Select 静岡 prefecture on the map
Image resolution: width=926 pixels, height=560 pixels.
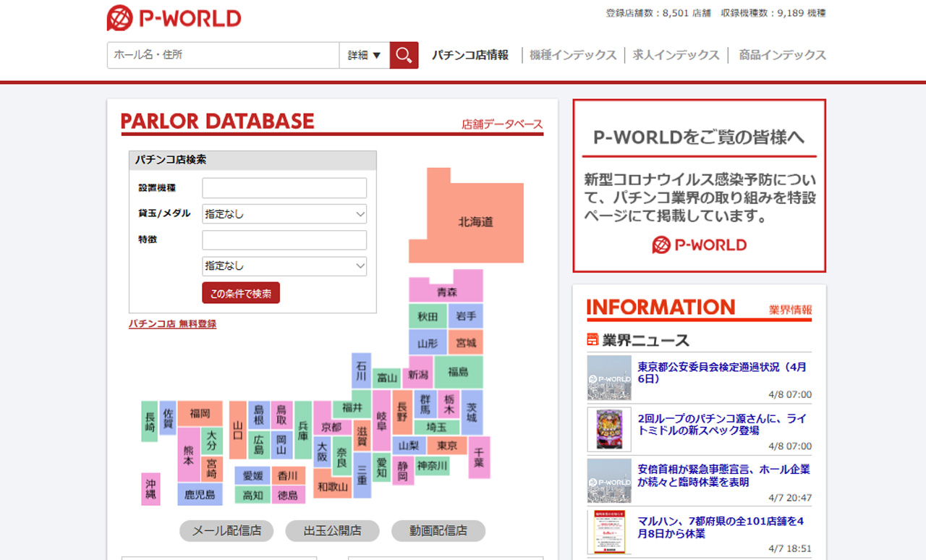[x=402, y=471]
